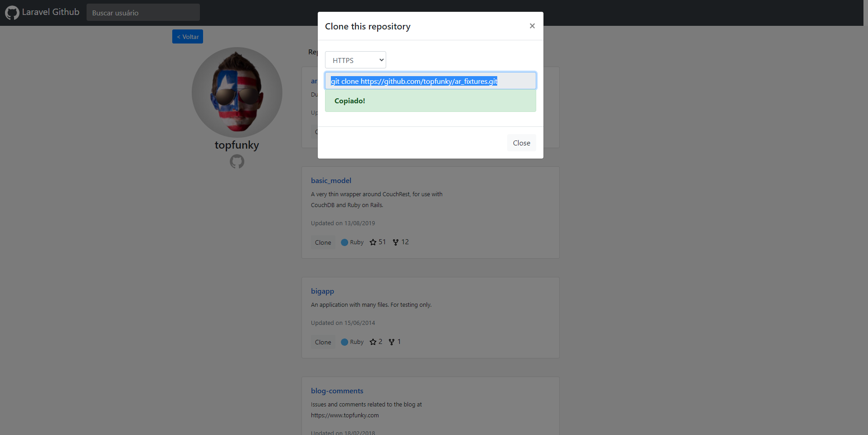This screenshot has width=868, height=435.
Task: Click the blog-comments description text
Action: click(x=366, y=410)
